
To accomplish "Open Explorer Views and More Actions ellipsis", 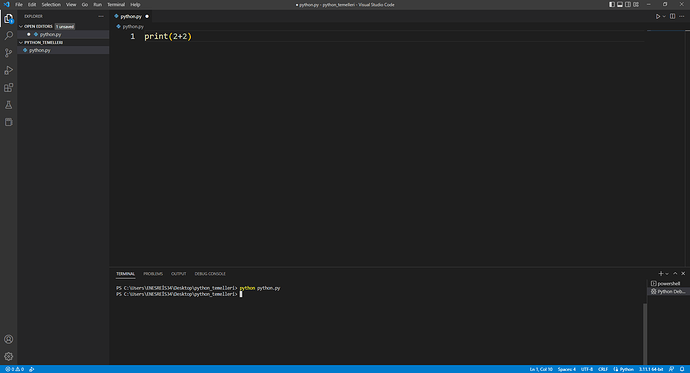I will [101, 16].
